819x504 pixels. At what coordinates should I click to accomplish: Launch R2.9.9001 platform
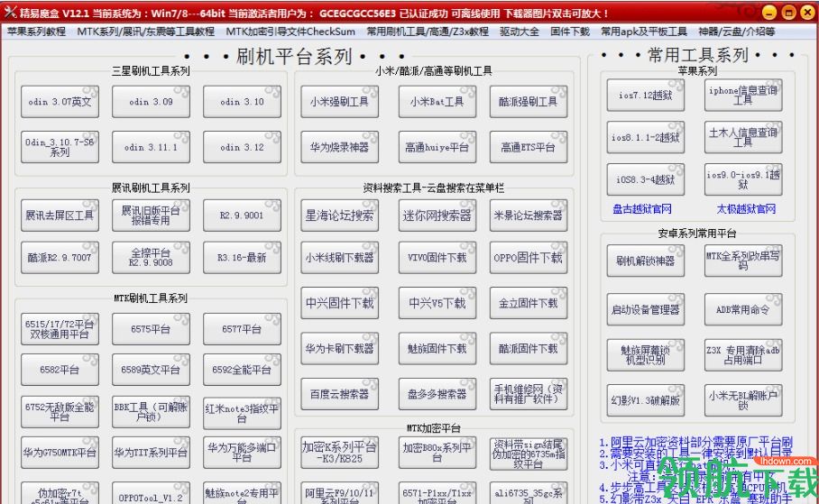click(242, 215)
